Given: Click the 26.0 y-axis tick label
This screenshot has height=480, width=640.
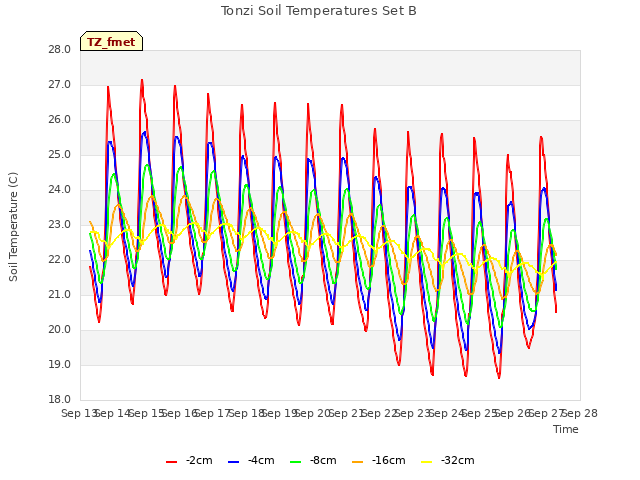Looking at the screenshot, I should pyautogui.click(x=60, y=120).
